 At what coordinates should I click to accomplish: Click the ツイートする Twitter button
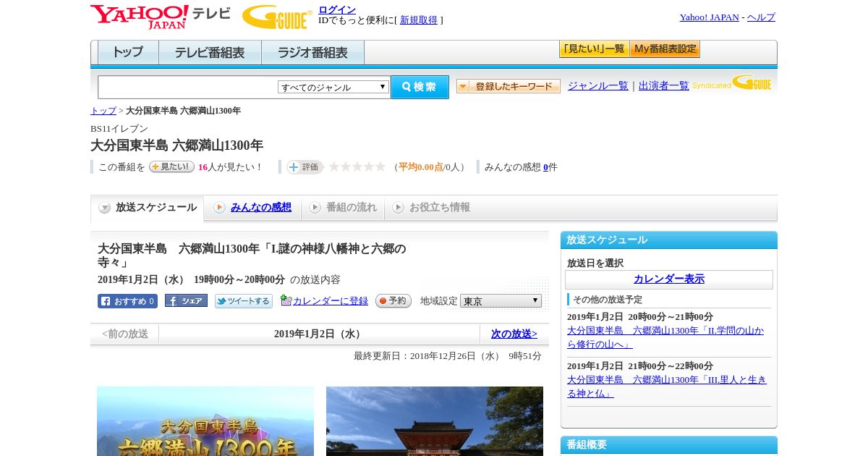tap(244, 301)
